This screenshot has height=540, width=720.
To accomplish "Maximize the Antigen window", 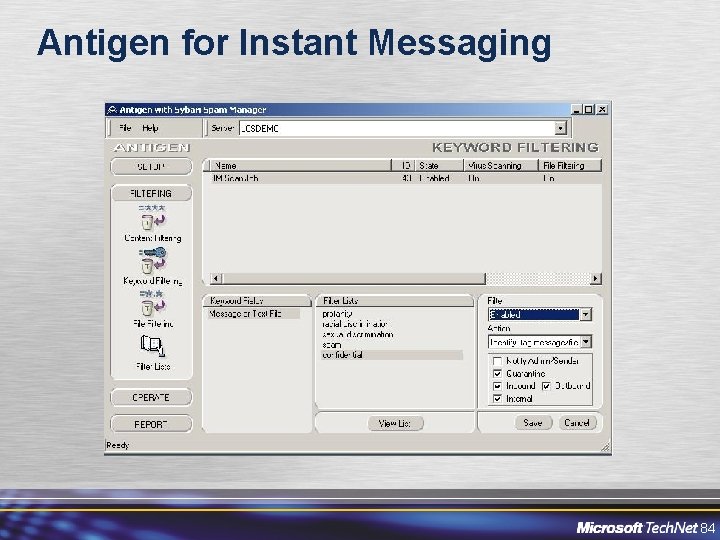I will tap(588, 110).
